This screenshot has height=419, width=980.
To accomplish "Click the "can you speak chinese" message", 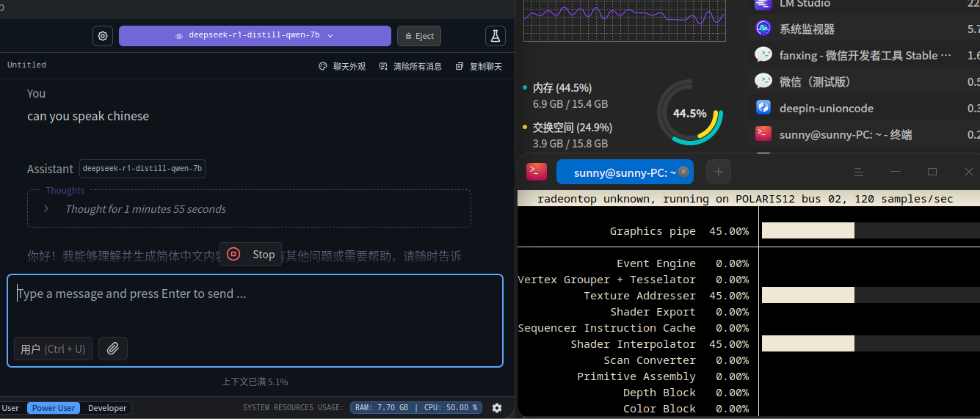I will coord(88,116).
